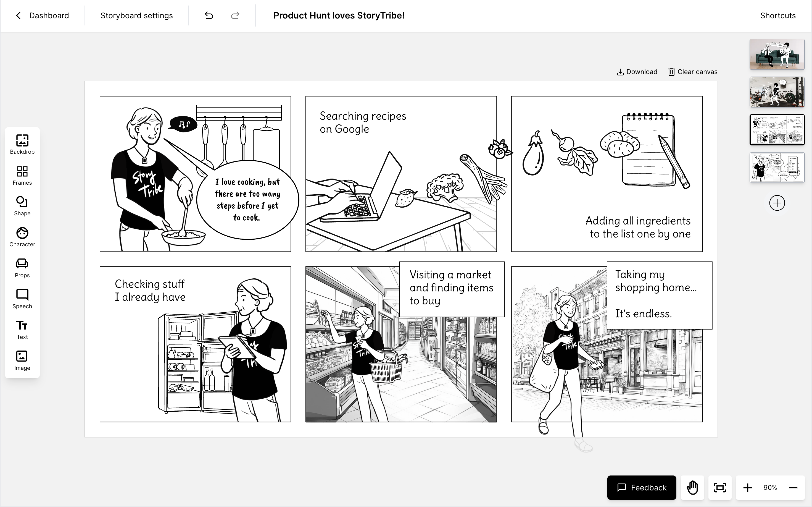Screen dimensions: 812x507
Task: Select the Text tool
Action: tap(22, 330)
